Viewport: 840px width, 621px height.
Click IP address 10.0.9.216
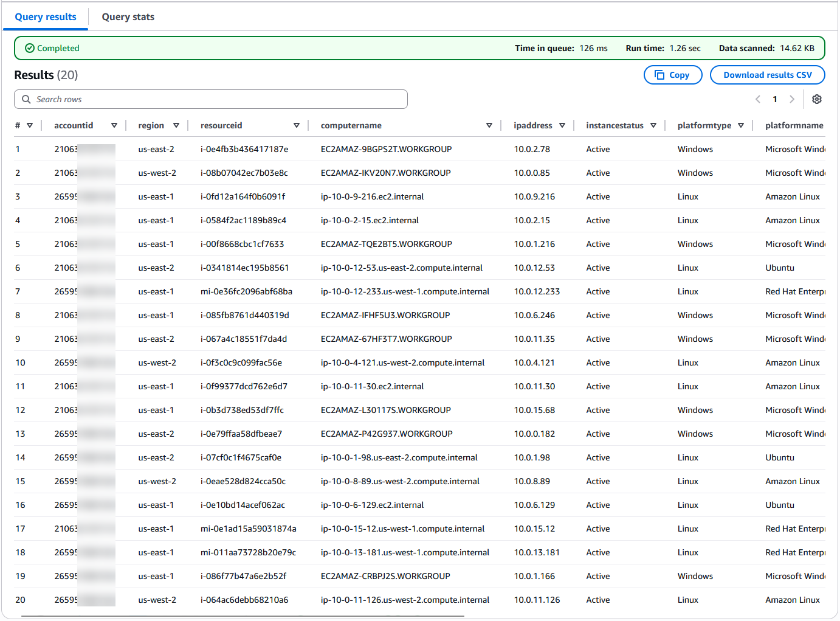coord(534,196)
